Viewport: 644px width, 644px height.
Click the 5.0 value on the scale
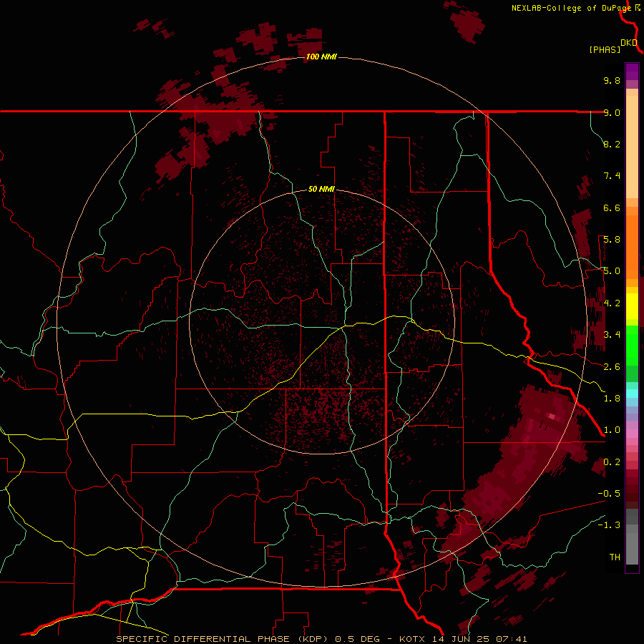pyautogui.click(x=612, y=271)
